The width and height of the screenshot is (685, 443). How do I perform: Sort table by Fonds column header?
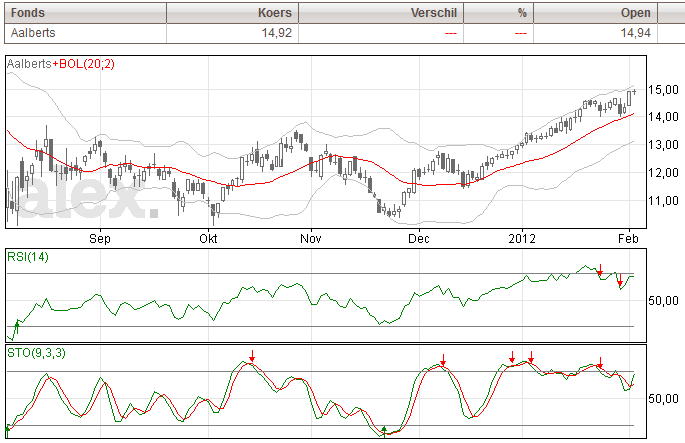[85, 13]
